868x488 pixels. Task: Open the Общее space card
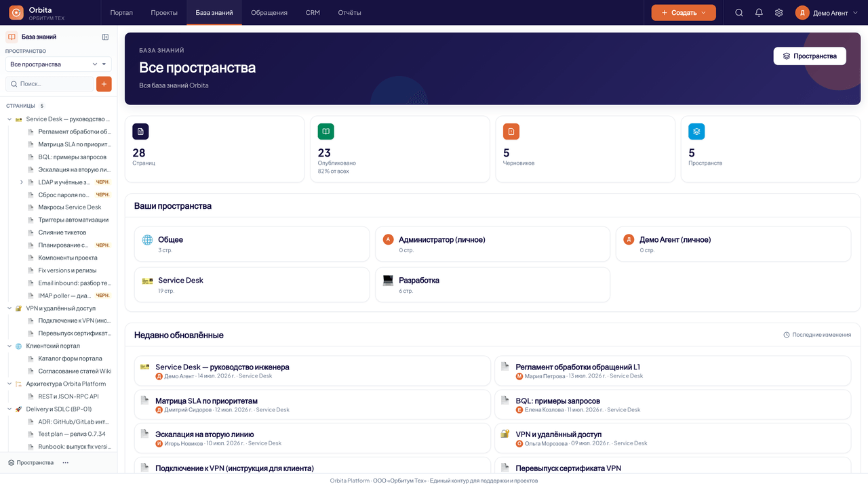click(252, 244)
